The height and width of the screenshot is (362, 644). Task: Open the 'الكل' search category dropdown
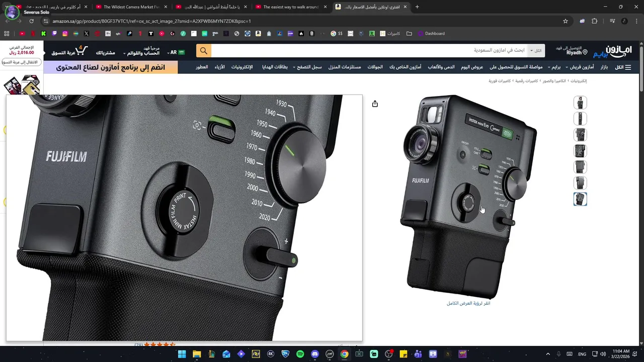click(537, 51)
